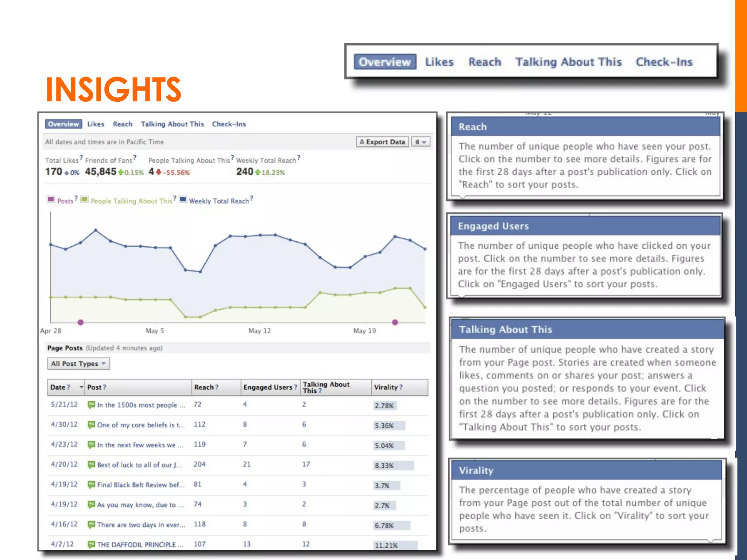Click the enlarged Likes tab in the top banner
The image size is (747, 560).
(x=439, y=62)
